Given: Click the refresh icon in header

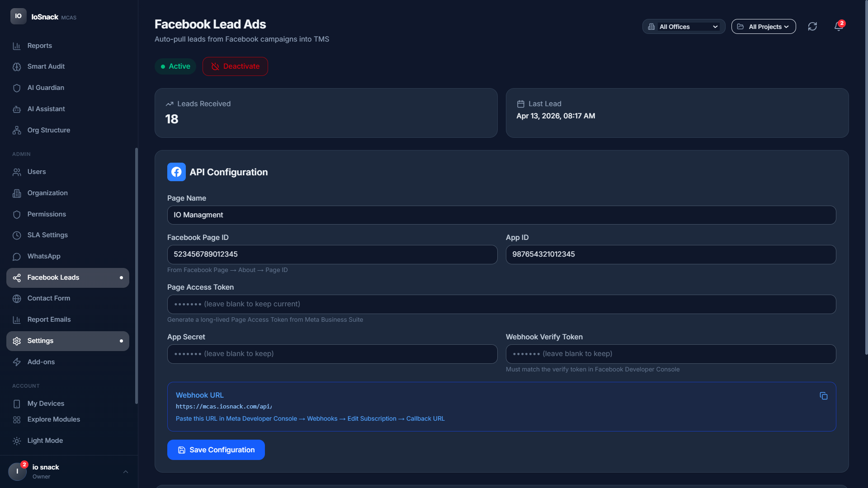Looking at the screenshot, I should [x=812, y=27].
